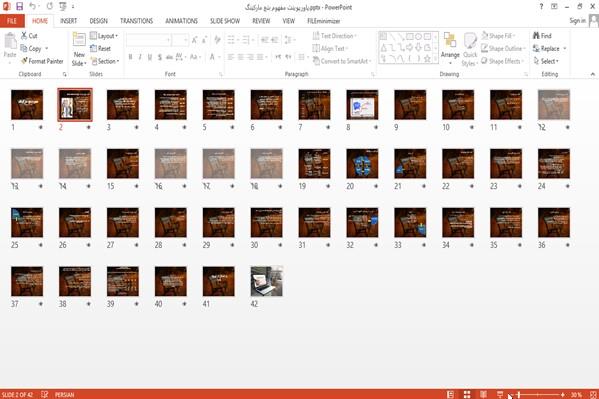Open the Shape Fill dropdown
Image resolution: width=599 pixels, height=399 pixels.
pyautogui.click(x=498, y=36)
